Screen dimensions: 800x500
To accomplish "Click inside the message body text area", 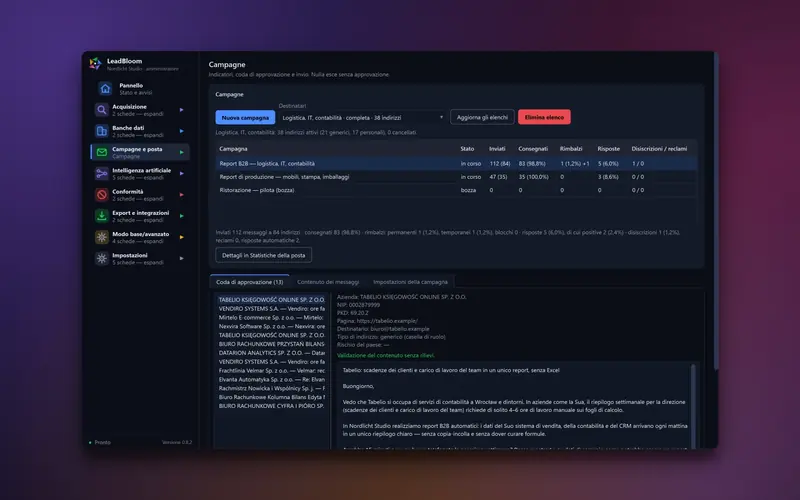I will (514, 406).
